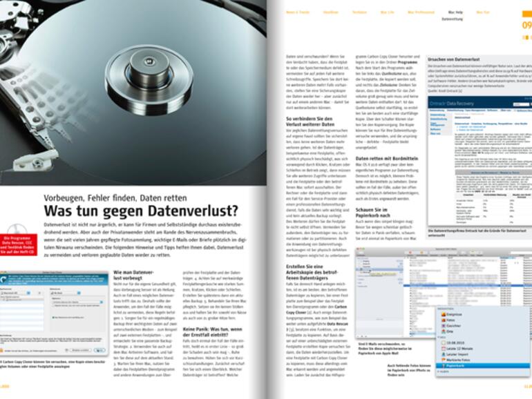
Task: Click the Ontrack Data Recovery website screenshot
Action: (x=479, y=161)
